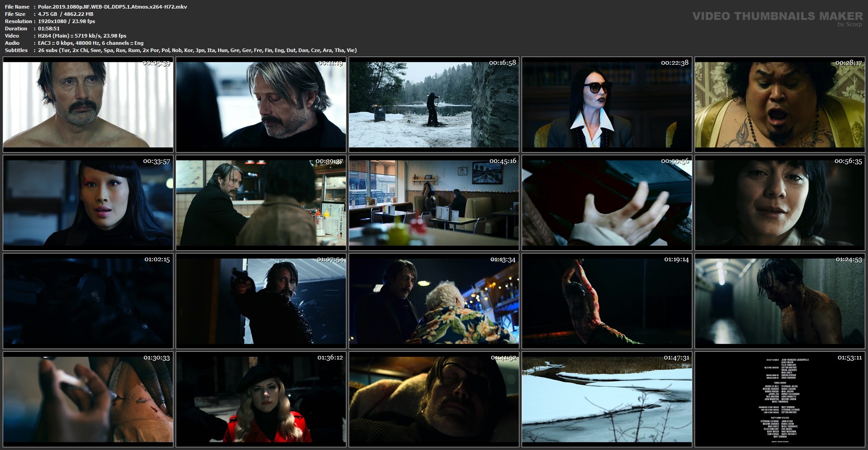
Task: Select the red coat thumbnail at 01:36:12
Action: click(261, 399)
